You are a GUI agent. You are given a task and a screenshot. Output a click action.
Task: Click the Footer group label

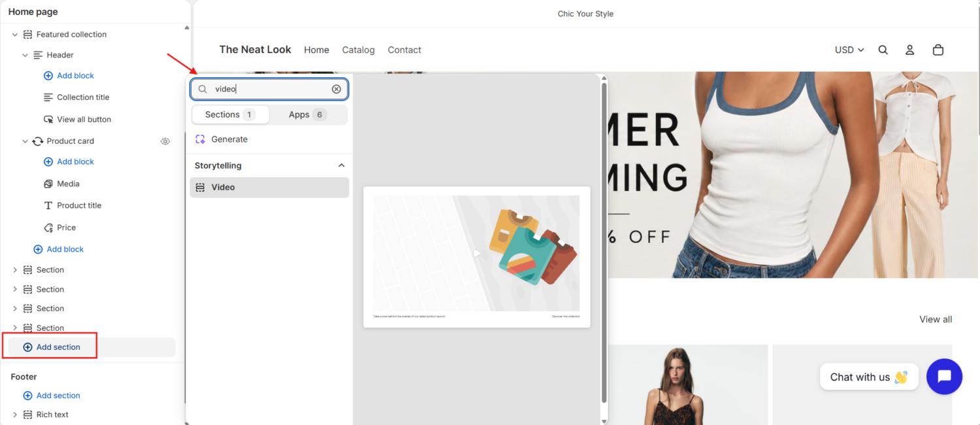[x=24, y=377]
